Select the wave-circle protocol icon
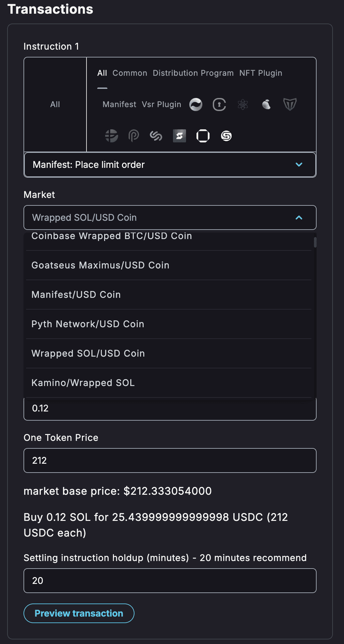Viewport: 344px width, 644px height. [196, 105]
